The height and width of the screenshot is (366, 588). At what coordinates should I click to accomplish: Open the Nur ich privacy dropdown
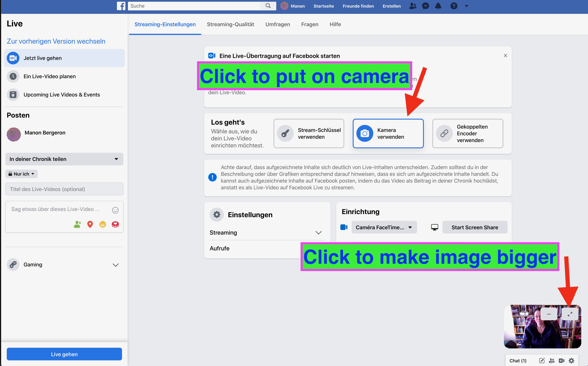click(22, 174)
